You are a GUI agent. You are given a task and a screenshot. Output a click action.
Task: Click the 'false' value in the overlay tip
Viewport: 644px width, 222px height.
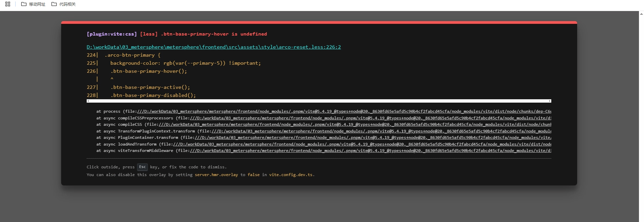tap(254, 175)
